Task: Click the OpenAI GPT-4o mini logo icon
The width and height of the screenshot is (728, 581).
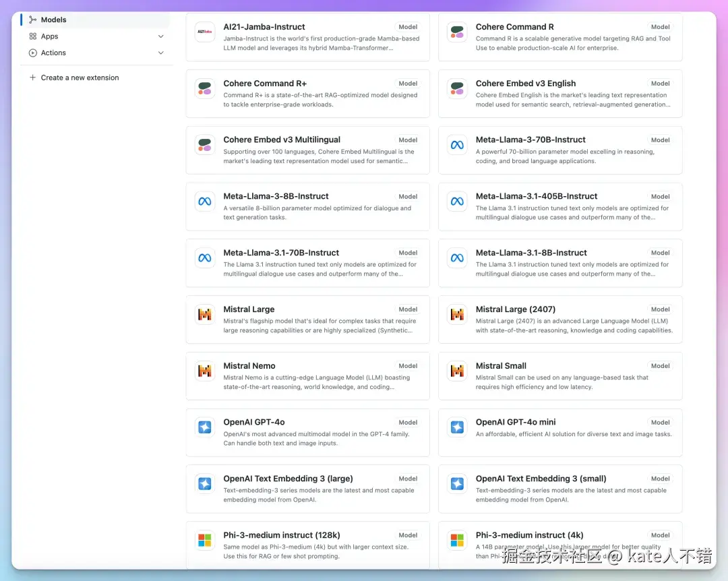Action: click(457, 427)
